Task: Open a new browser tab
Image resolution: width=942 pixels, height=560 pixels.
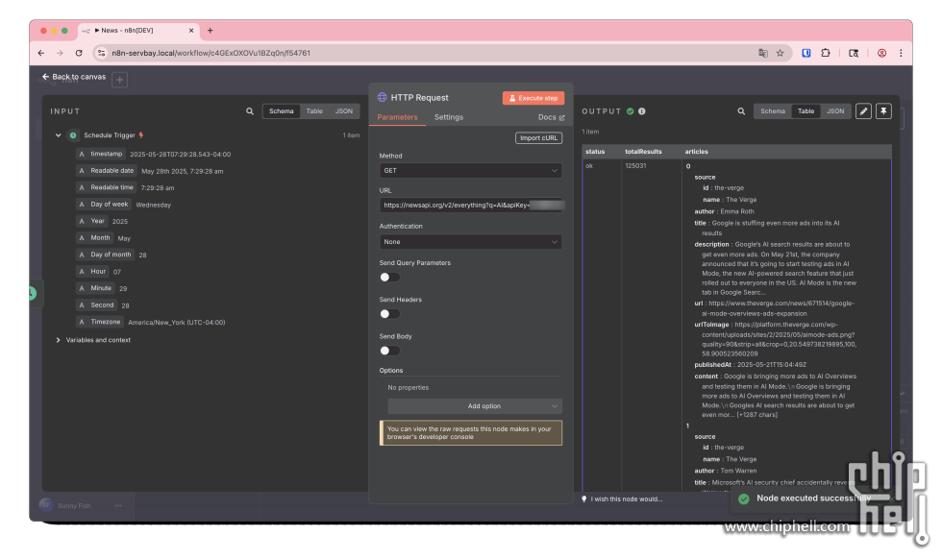Action: point(211,31)
